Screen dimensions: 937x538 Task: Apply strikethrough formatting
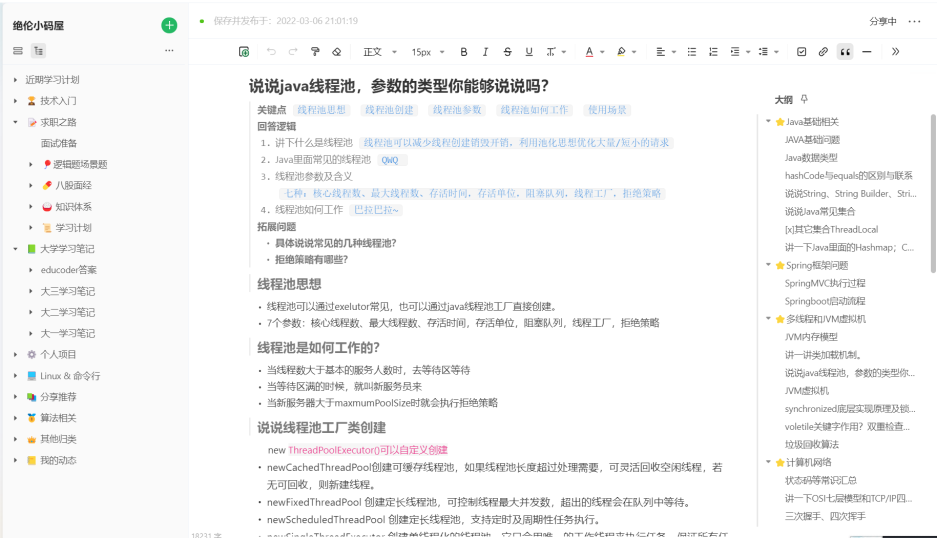coord(507,52)
